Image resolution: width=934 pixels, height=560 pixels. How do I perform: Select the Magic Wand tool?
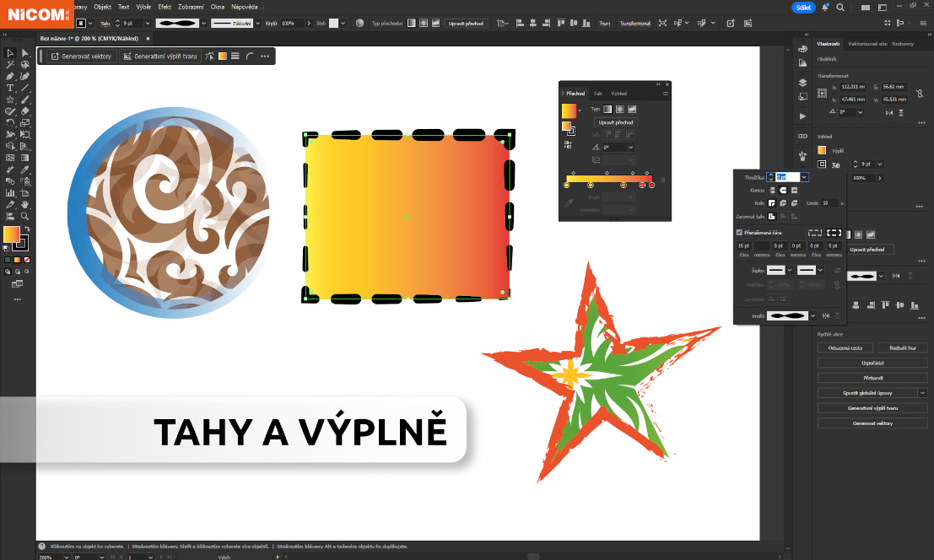[x=10, y=65]
